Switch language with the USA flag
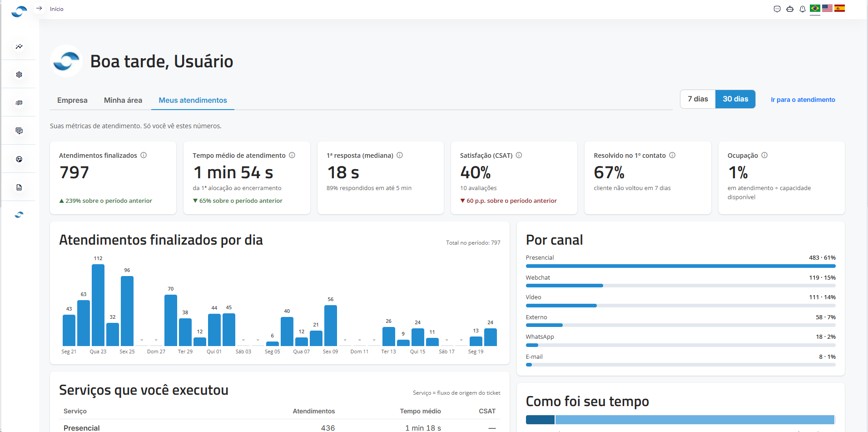Screen dimensions: 868x432 (x=828, y=8)
